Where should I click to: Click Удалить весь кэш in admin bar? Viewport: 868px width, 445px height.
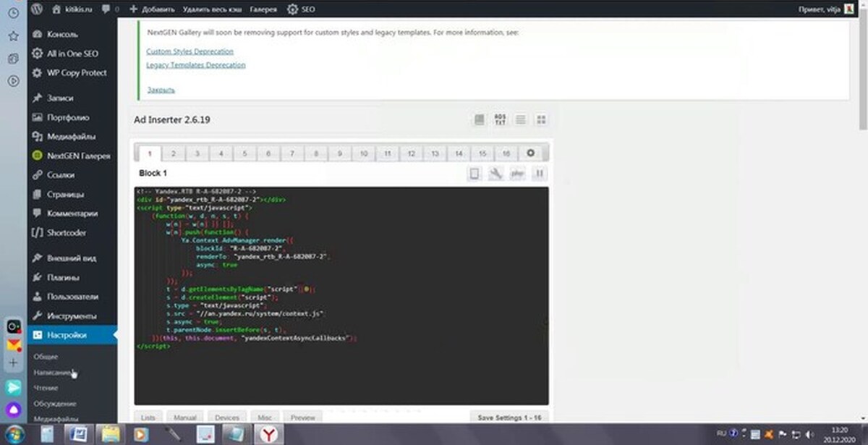point(210,9)
